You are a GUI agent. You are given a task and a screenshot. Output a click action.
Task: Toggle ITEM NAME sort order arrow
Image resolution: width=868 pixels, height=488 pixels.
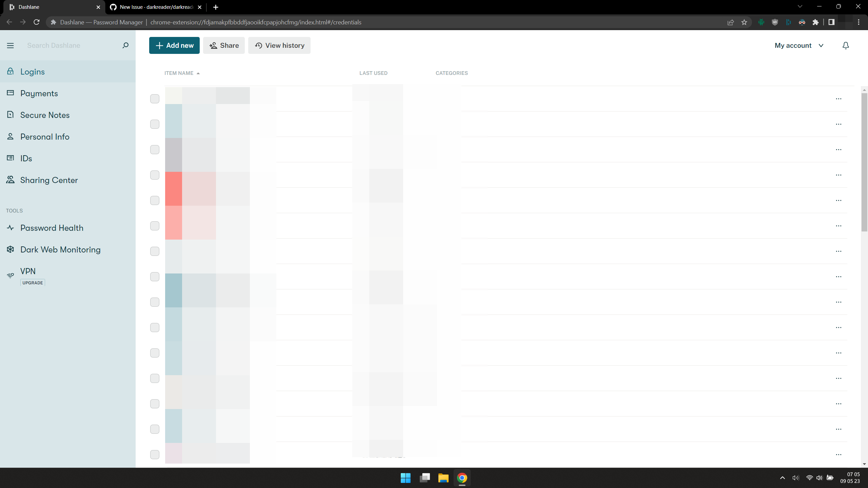pos(198,73)
